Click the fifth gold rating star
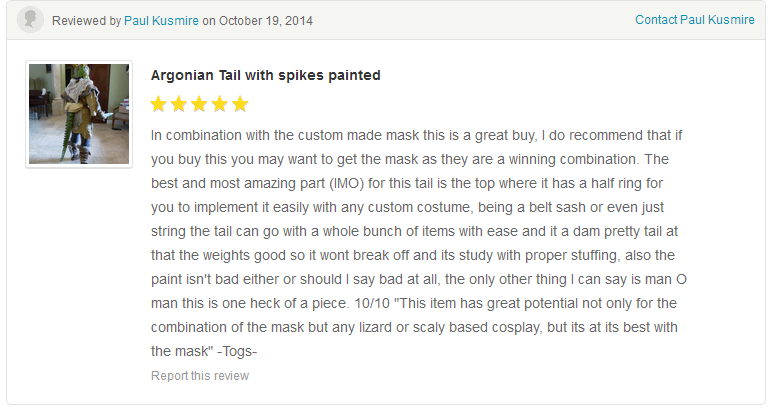The height and width of the screenshot is (414, 771). 240,104
